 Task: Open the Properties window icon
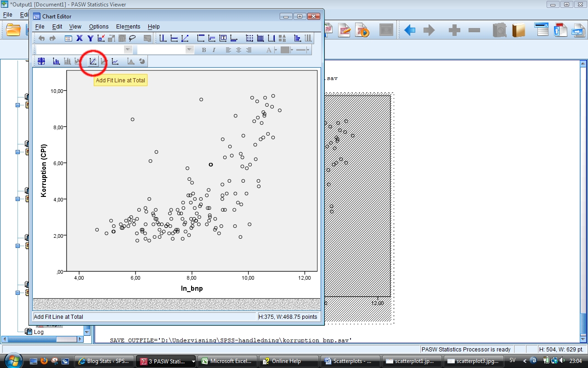click(x=68, y=38)
